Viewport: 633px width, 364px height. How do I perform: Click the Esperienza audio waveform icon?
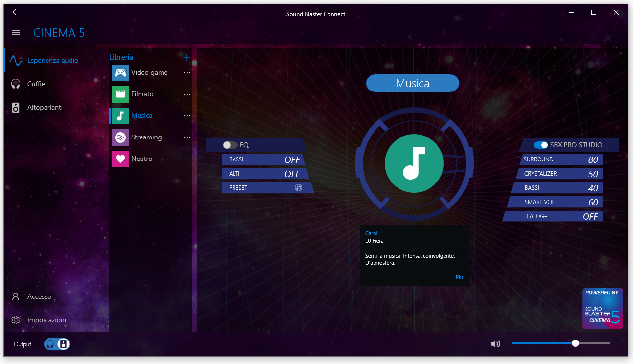click(x=16, y=61)
